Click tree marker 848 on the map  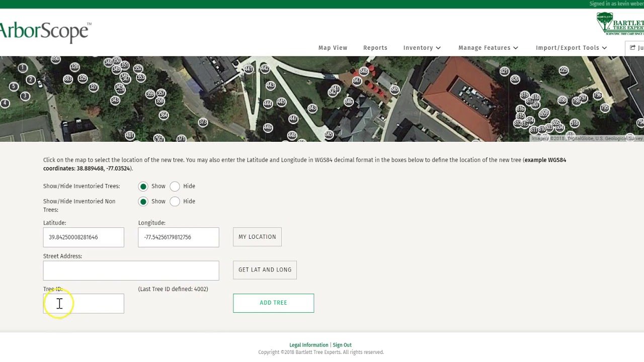click(364, 71)
